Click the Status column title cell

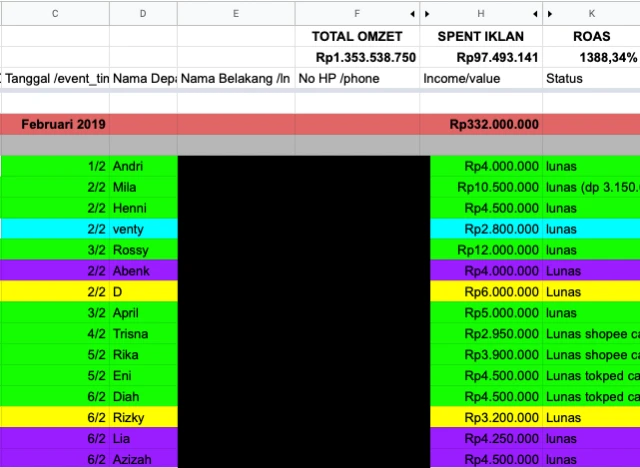590,78
